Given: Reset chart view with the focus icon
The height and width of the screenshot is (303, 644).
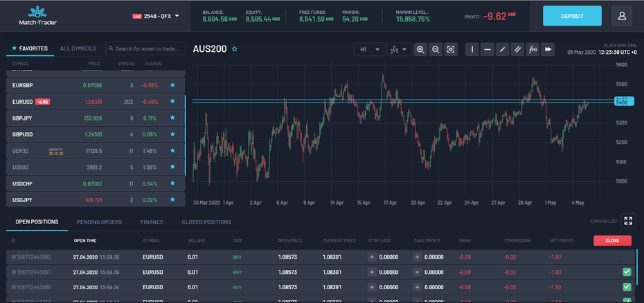Looking at the screenshot, I should click(451, 50).
